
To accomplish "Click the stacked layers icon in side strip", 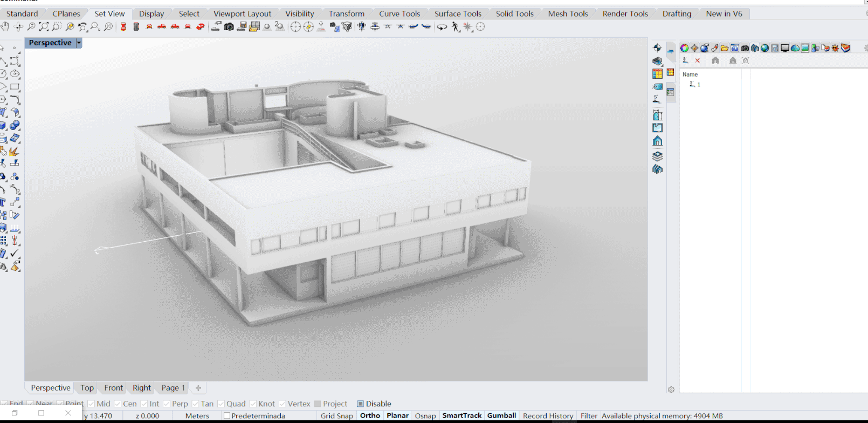I will tap(657, 156).
